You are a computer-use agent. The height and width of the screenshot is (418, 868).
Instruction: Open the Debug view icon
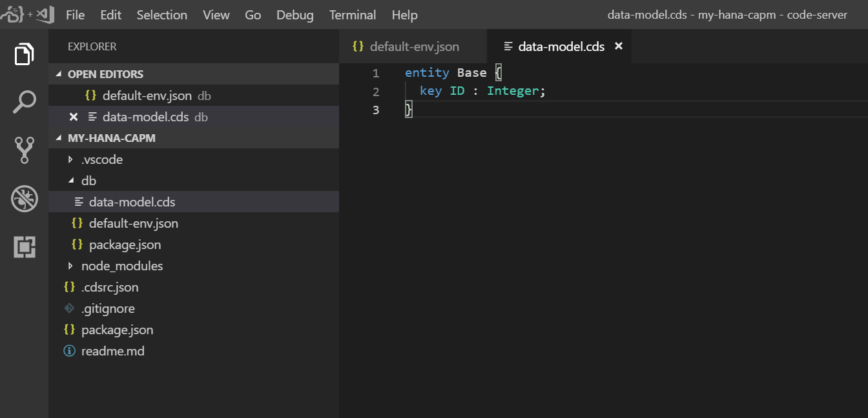point(24,199)
